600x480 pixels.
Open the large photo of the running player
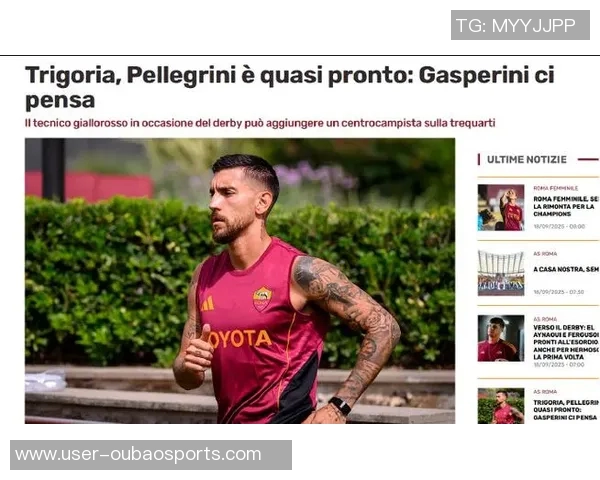pyautogui.click(x=240, y=281)
